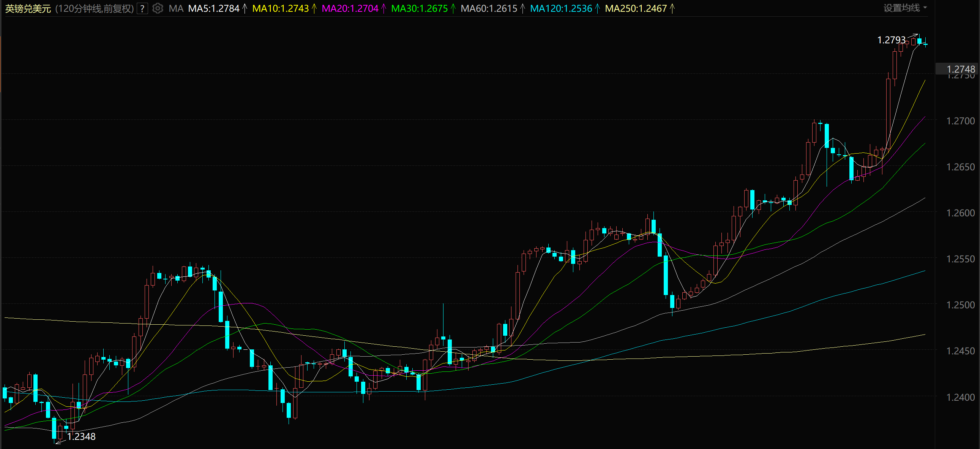Viewport: 980px width, 449px height.
Task: Click the up arrow after MA5
Action: click(245, 8)
